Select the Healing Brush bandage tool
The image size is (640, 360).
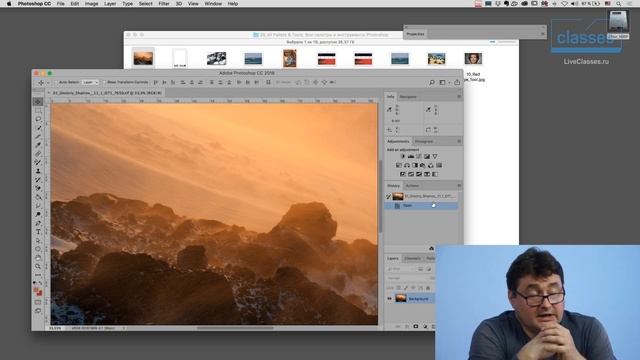pyautogui.click(x=38, y=153)
